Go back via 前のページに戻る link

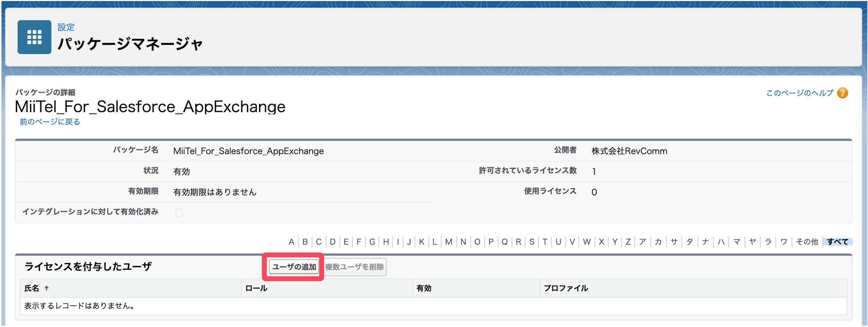pyautogui.click(x=50, y=122)
